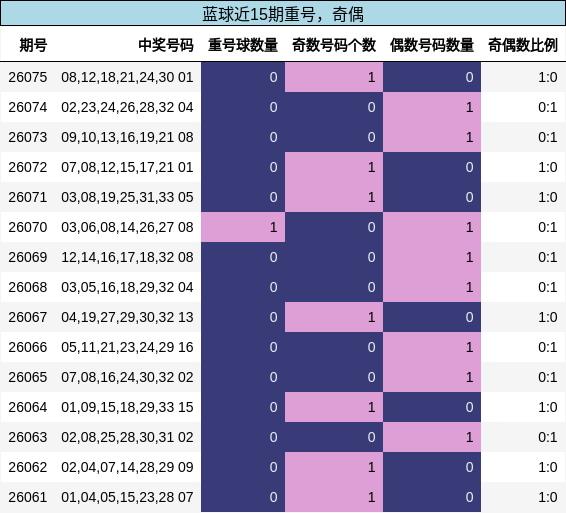Click the 奇数号码个数 cell in row 26062

tap(334, 467)
